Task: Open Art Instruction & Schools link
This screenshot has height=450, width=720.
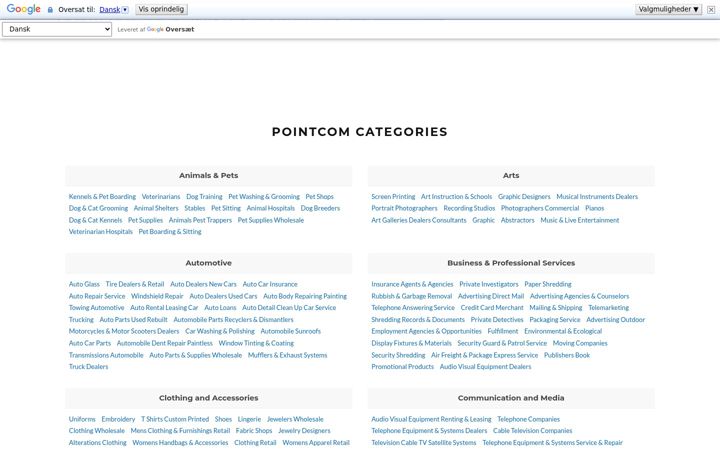Action: 456,197
